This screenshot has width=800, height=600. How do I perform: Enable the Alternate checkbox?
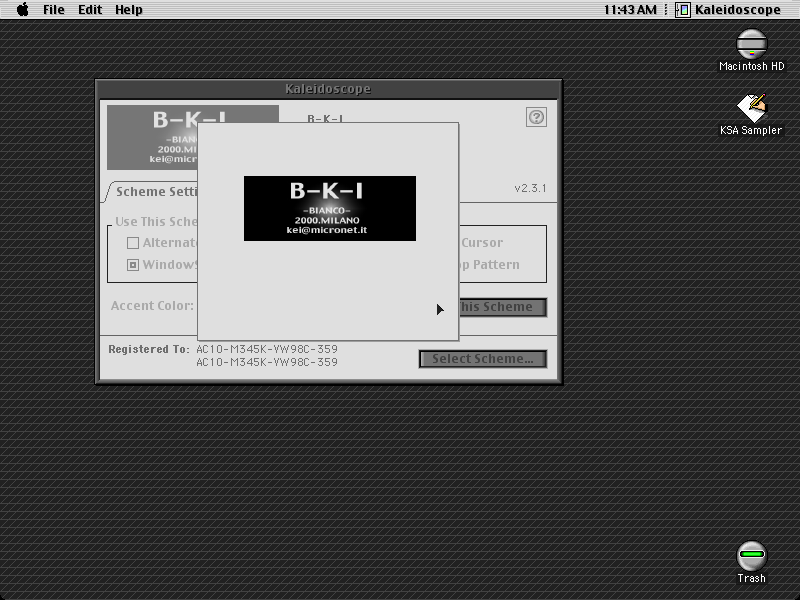point(133,243)
